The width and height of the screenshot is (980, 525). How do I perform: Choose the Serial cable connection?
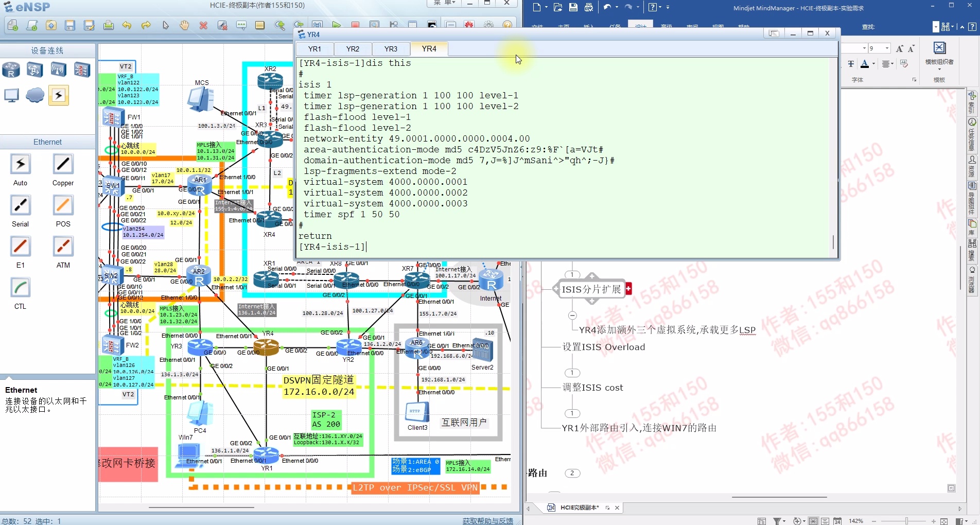20,206
